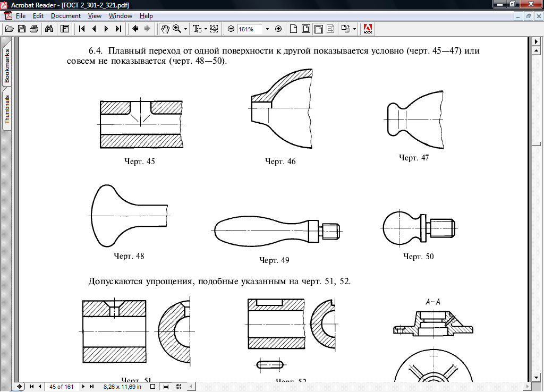Expand the Rotate View options arrow
The height and width of the screenshot is (392, 544).
point(354,29)
